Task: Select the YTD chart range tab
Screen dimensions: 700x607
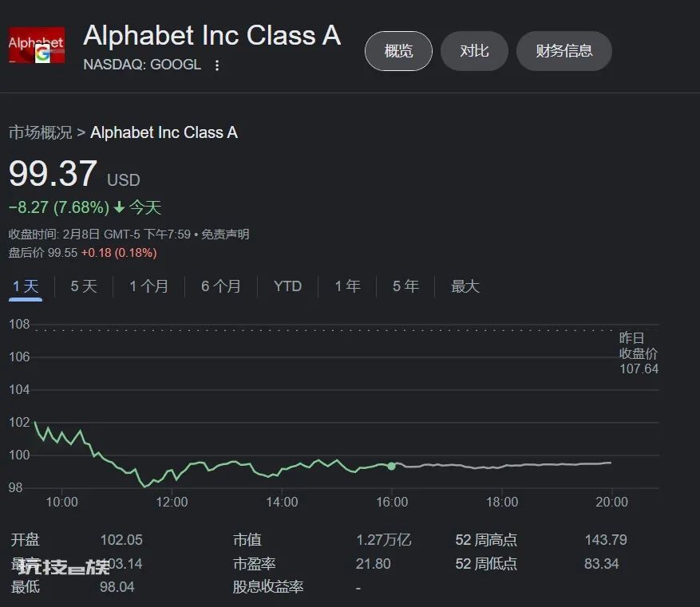Action: pos(287,286)
